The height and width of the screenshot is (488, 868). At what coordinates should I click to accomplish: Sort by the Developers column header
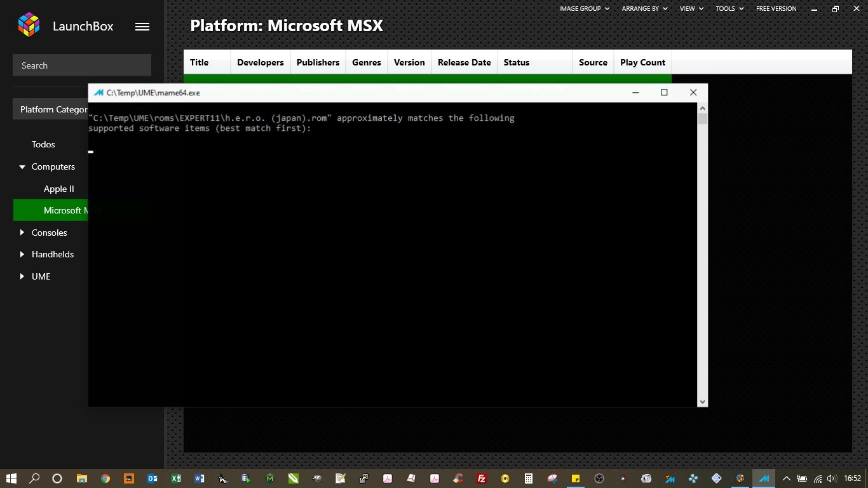[x=261, y=62]
